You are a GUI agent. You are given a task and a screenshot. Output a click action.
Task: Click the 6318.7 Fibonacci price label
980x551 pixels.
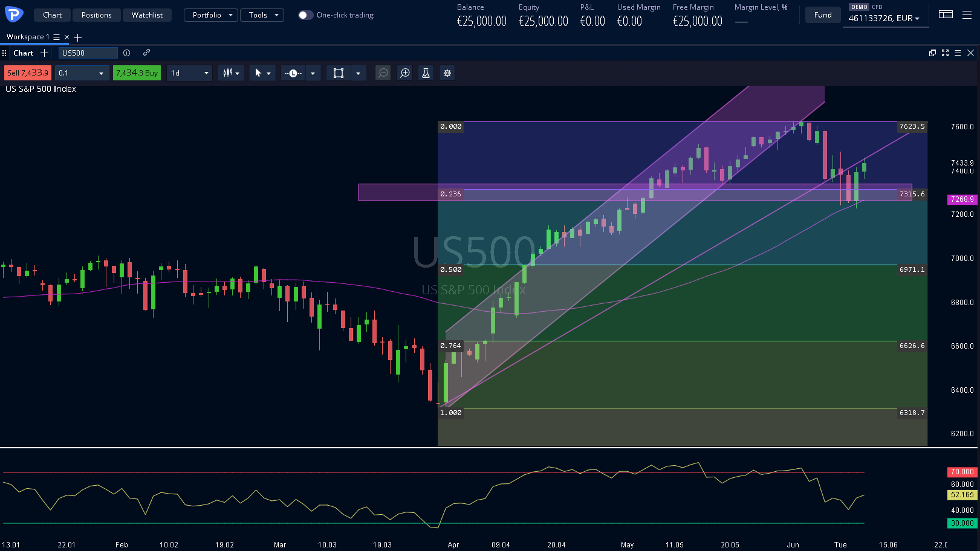[912, 413]
